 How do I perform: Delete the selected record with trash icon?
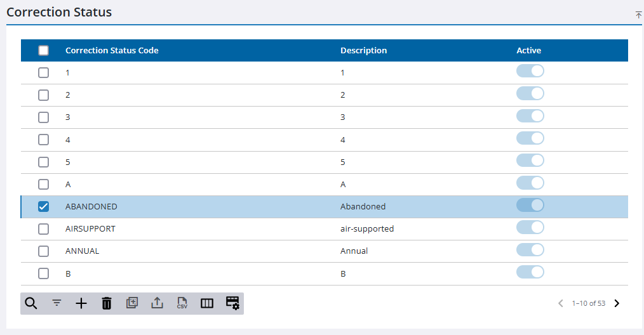pos(107,303)
